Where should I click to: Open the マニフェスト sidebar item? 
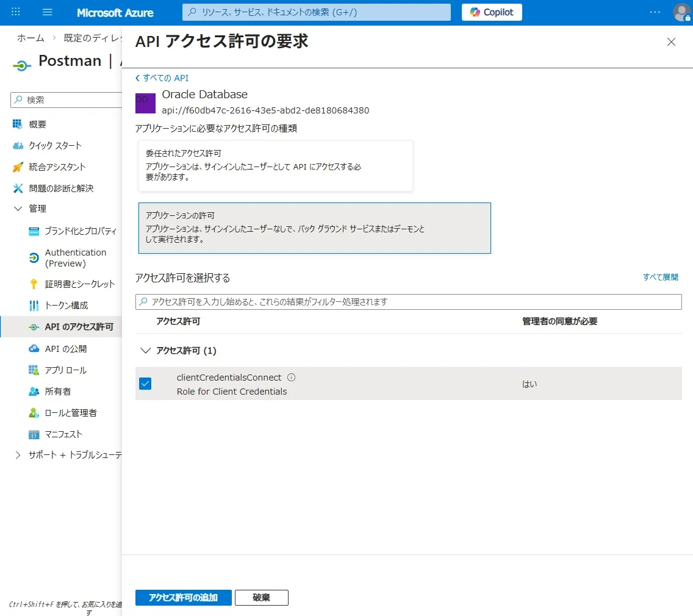(x=63, y=434)
